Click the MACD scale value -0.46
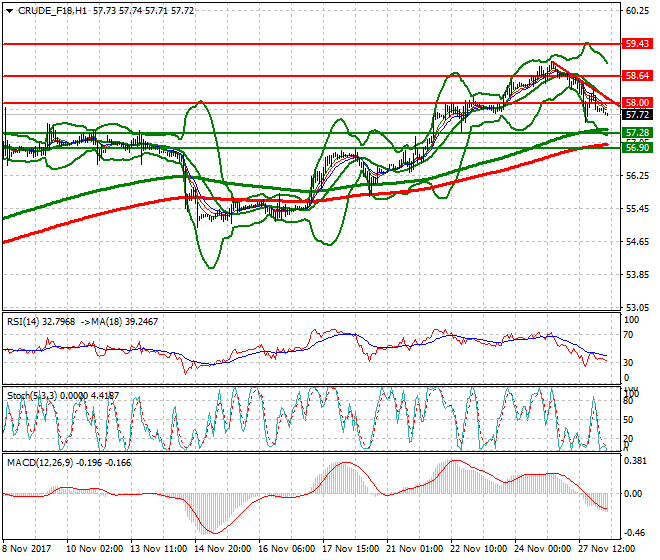 pyautogui.click(x=635, y=533)
